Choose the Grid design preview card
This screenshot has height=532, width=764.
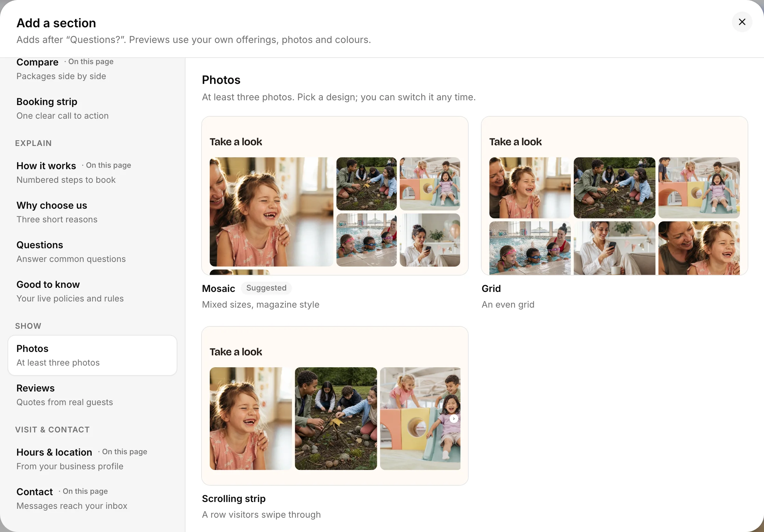pyautogui.click(x=615, y=196)
